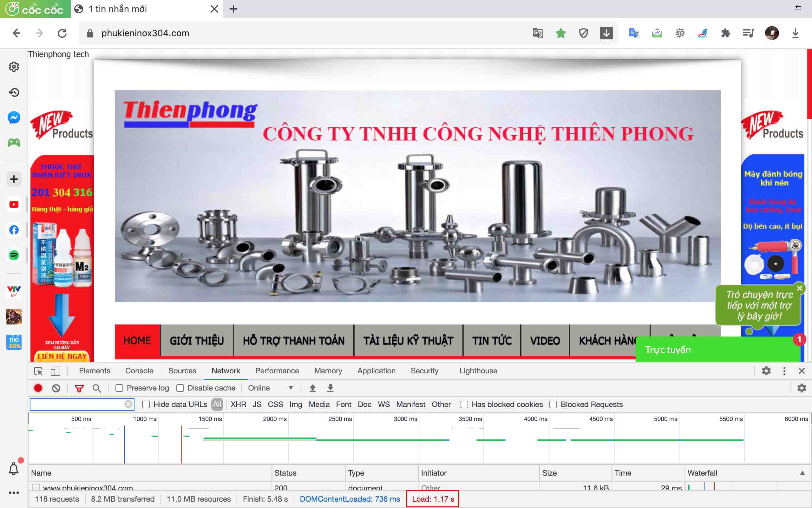Reload the current page
The image size is (812, 508).
coord(62,33)
